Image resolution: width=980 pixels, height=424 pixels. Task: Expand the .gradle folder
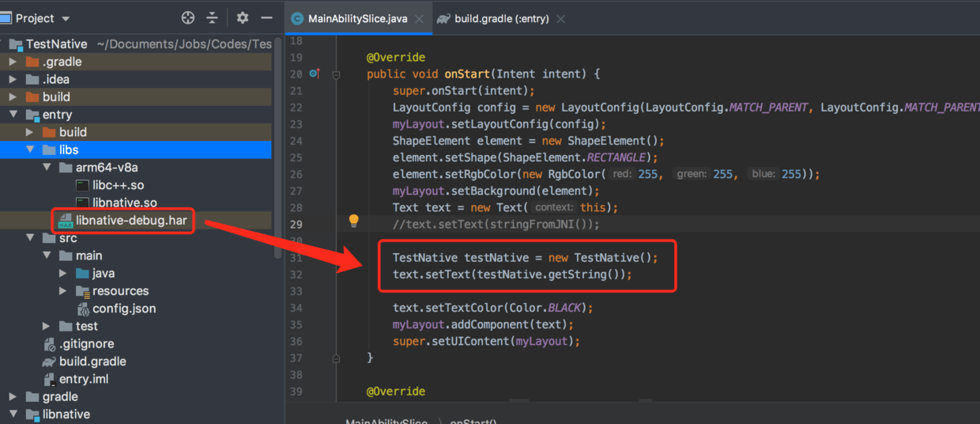(13, 62)
